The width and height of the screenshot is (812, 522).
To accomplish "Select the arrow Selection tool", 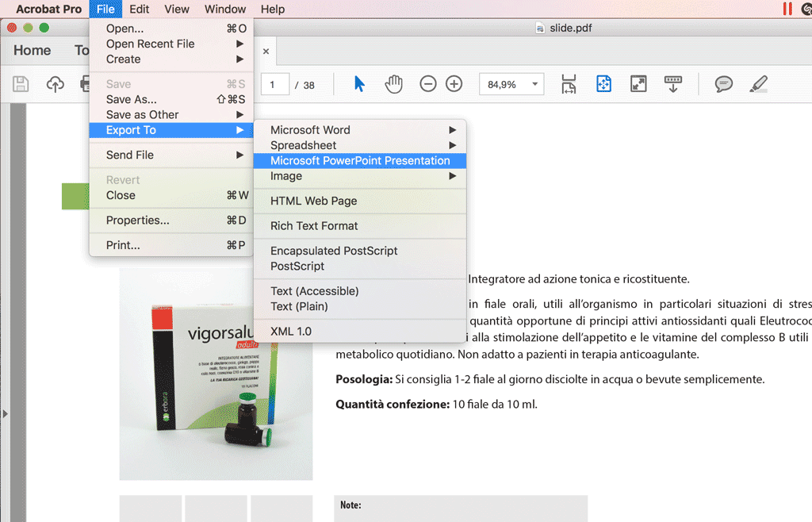I will coord(359,83).
